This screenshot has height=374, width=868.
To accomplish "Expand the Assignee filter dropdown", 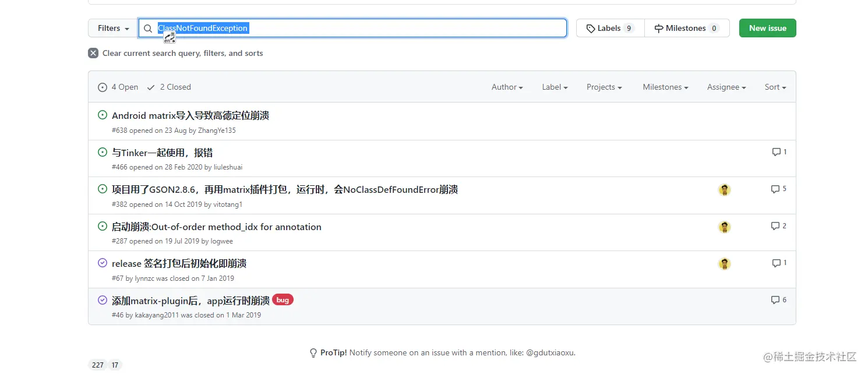I will (726, 87).
